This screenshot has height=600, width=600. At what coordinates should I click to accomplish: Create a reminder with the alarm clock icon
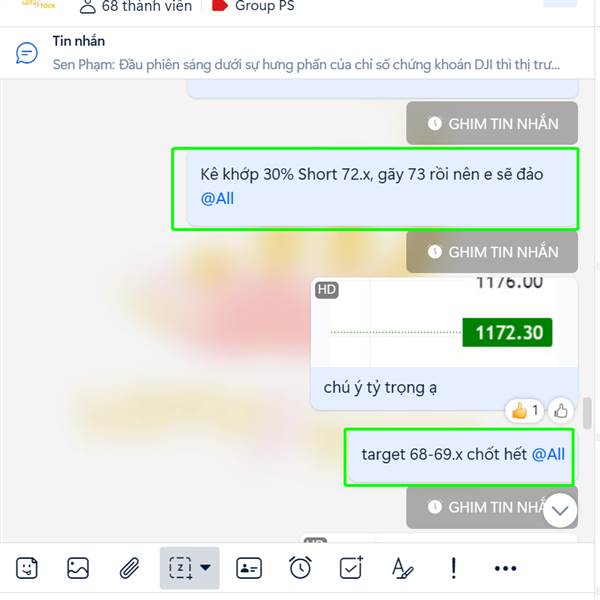[x=300, y=568]
